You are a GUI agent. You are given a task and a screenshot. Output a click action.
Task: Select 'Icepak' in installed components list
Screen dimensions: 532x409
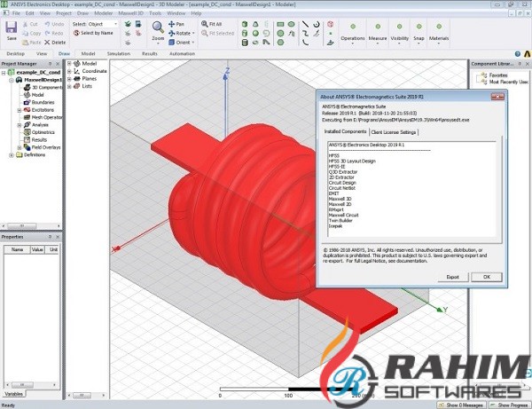[x=335, y=225]
